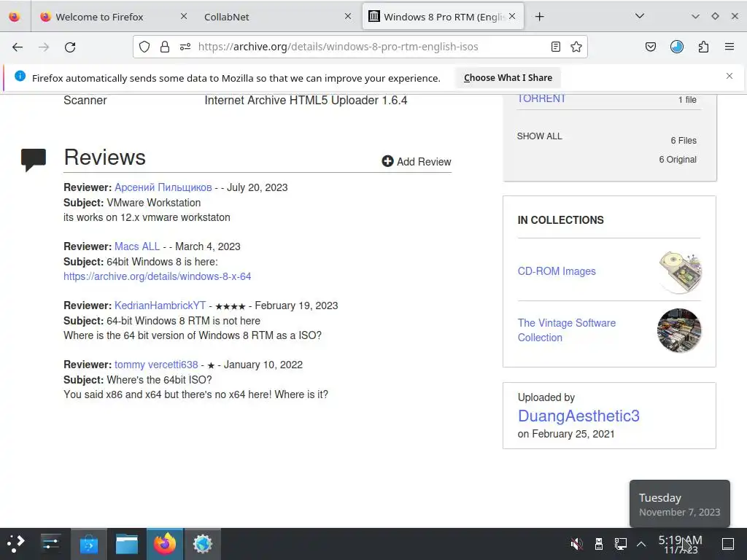Image resolution: width=747 pixels, height=560 pixels.
Task: Click the show desktop button
Action: coord(728,544)
